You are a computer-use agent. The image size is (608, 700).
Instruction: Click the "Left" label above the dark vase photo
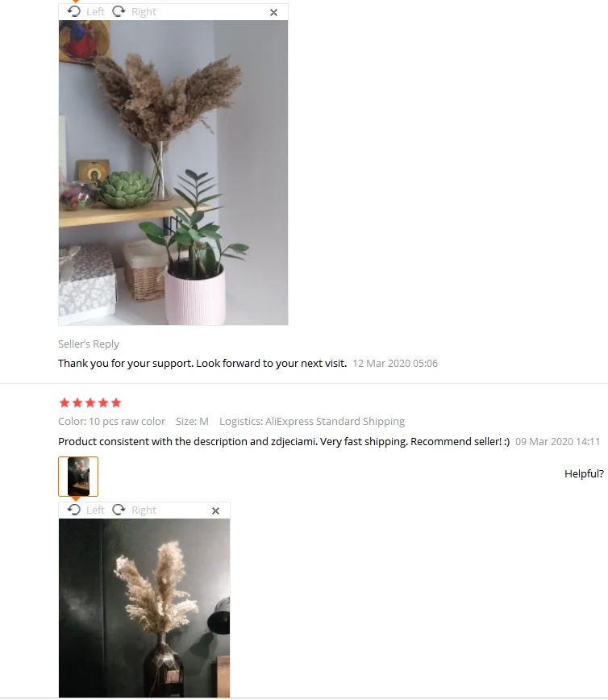coord(95,510)
